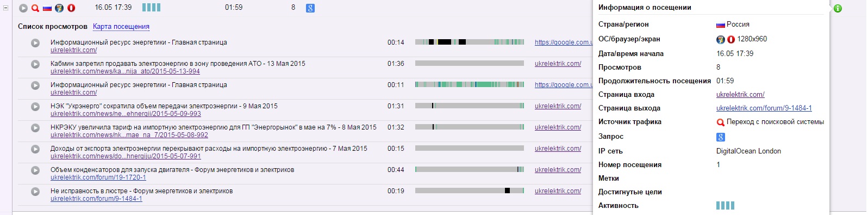
Task: Open the exit page link forum/9-1484-1
Action: point(764,108)
